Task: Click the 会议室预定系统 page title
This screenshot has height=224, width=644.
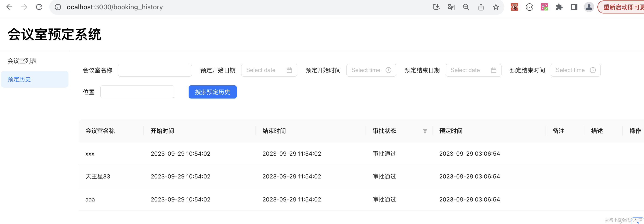Action: point(54,34)
